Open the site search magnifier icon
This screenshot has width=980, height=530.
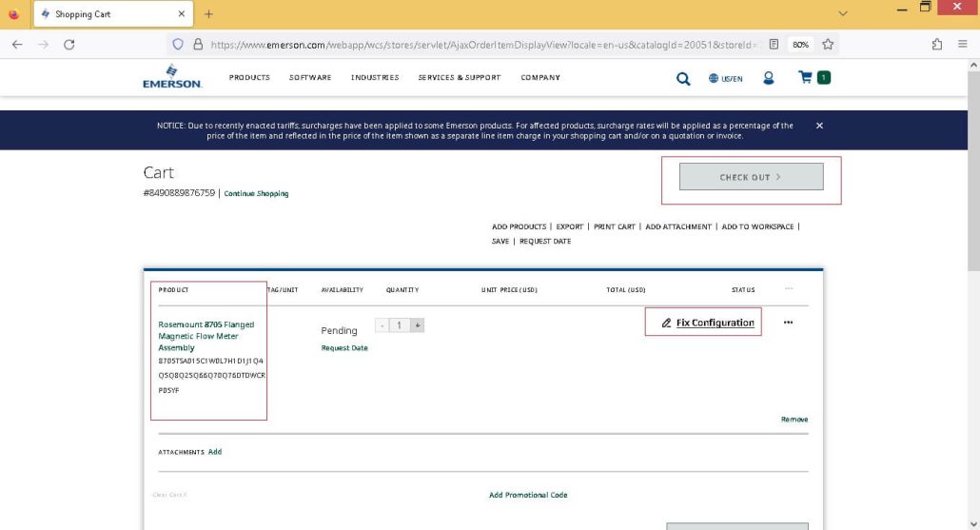click(x=683, y=79)
